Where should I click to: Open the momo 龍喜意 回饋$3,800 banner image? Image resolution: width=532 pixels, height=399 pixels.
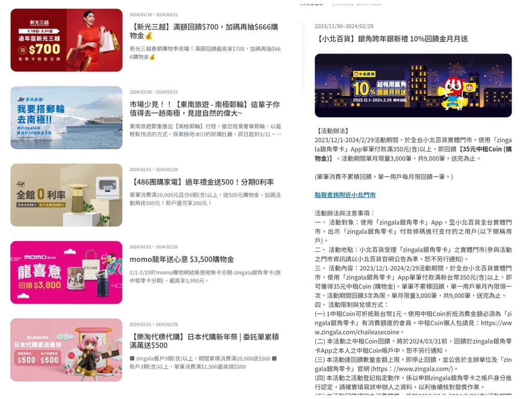pos(66,272)
